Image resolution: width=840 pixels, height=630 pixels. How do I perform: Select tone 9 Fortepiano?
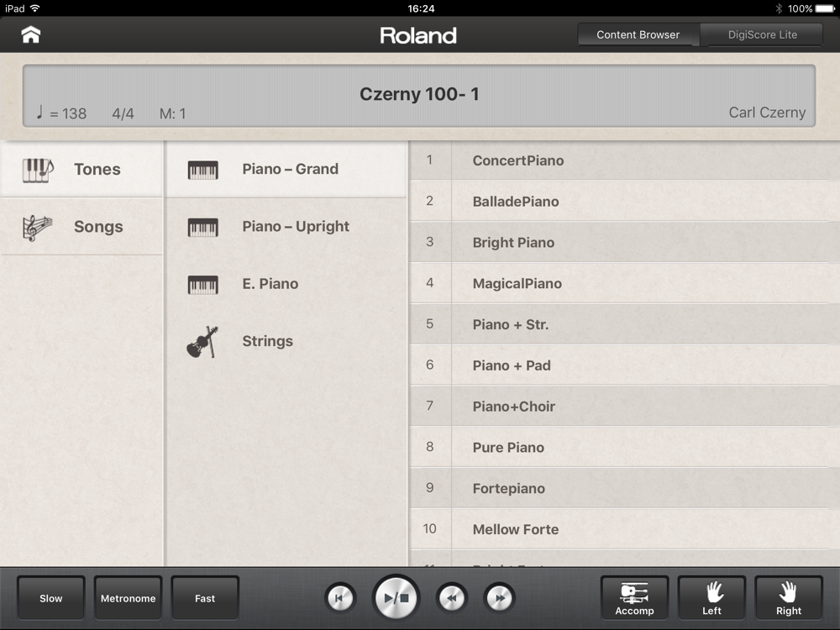coord(625,488)
